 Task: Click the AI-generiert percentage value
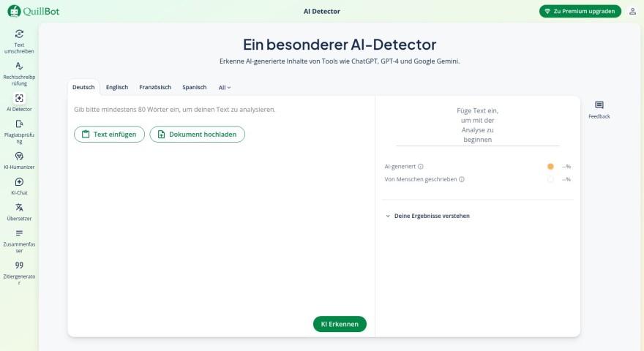pos(566,166)
